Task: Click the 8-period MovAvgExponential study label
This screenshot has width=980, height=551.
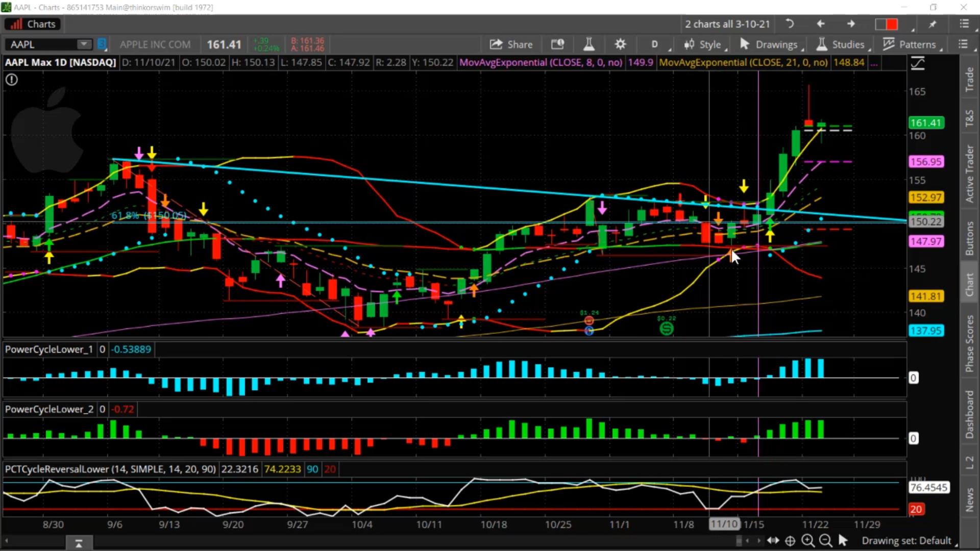Action: tap(541, 62)
